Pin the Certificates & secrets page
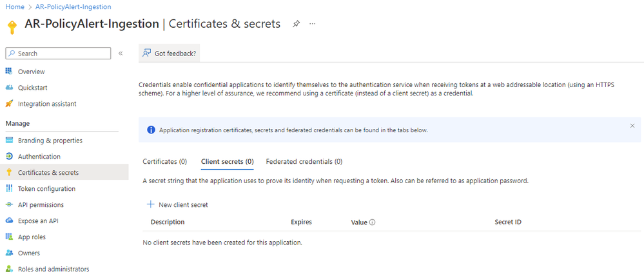 [296, 24]
